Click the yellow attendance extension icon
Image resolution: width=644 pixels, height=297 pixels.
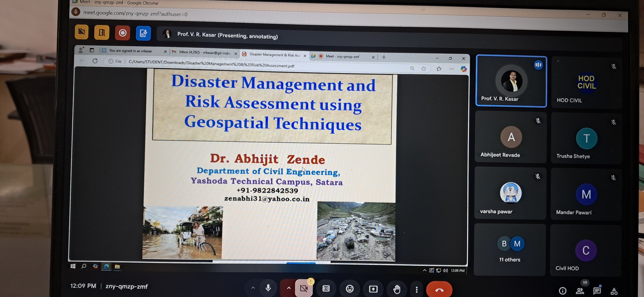pos(102,32)
